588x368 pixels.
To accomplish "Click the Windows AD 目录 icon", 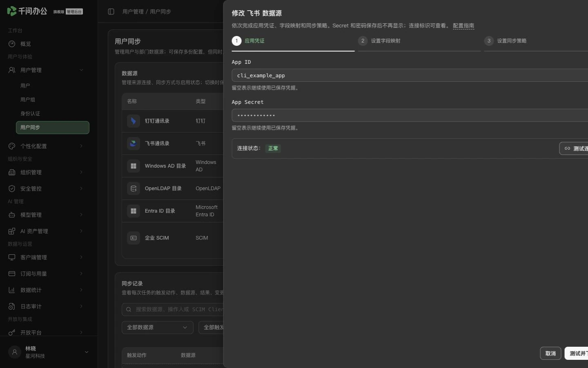I will [134, 166].
